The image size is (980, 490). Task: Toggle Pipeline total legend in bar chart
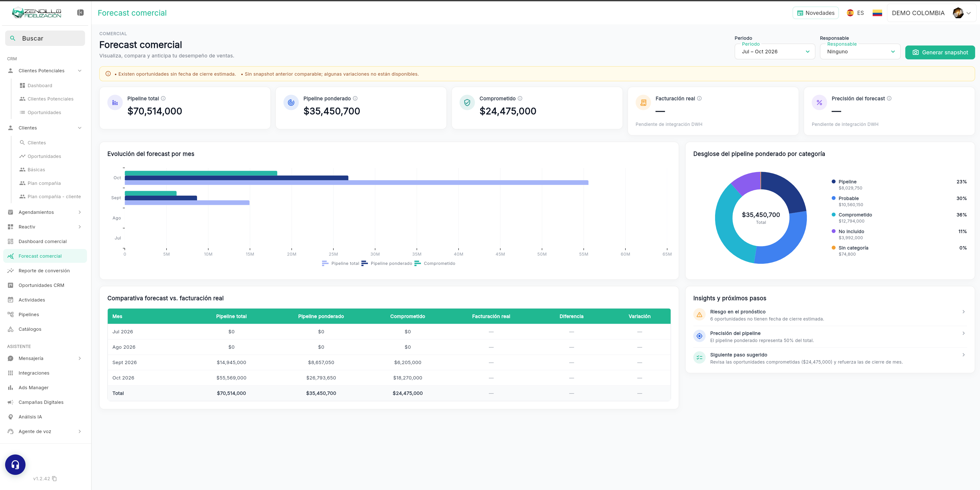coord(340,264)
